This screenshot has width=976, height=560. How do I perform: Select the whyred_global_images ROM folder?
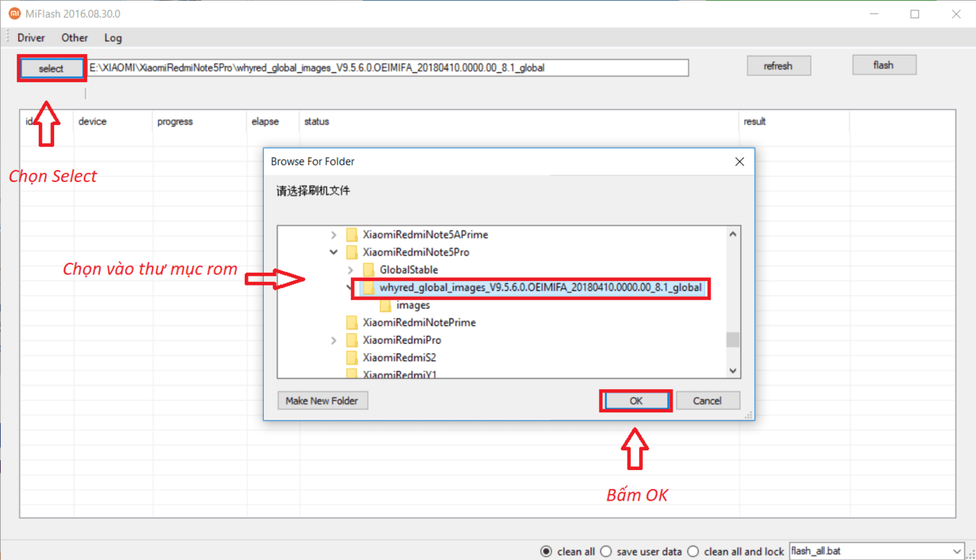click(540, 288)
